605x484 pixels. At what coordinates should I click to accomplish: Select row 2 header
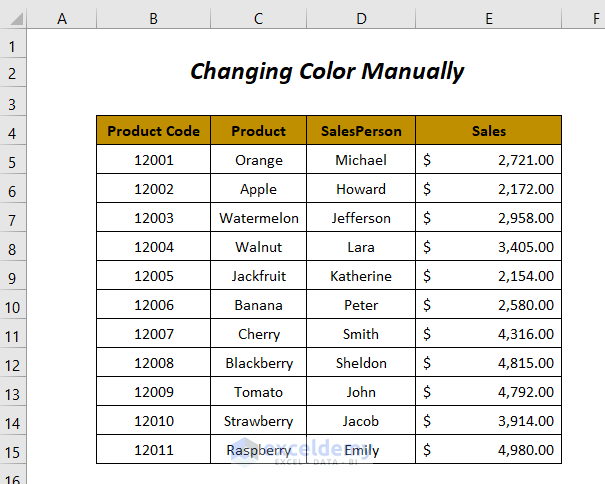point(13,73)
